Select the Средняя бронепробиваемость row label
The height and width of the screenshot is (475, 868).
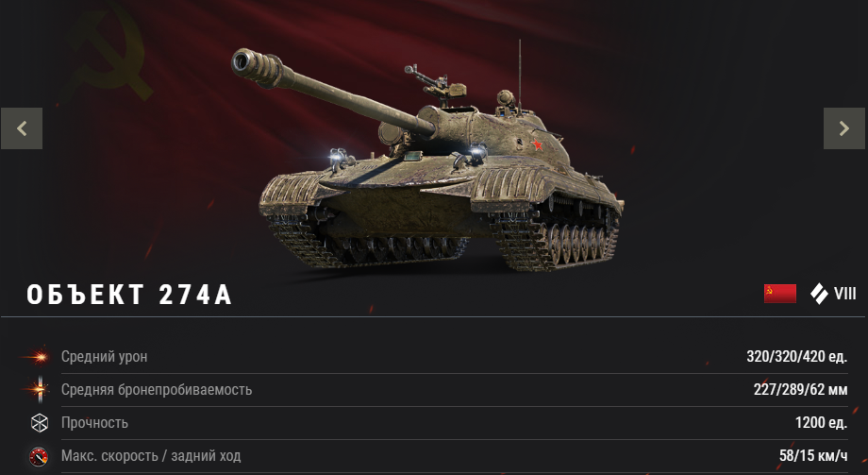coord(157,390)
